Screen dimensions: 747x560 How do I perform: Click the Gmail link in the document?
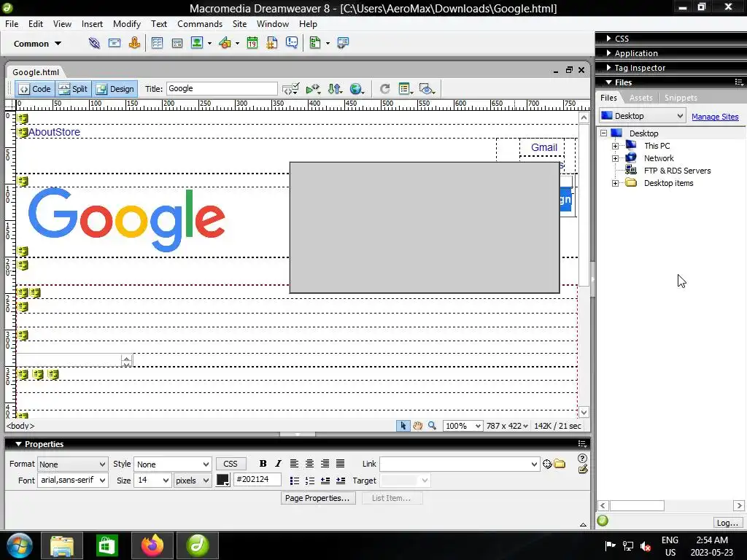[x=544, y=147]
